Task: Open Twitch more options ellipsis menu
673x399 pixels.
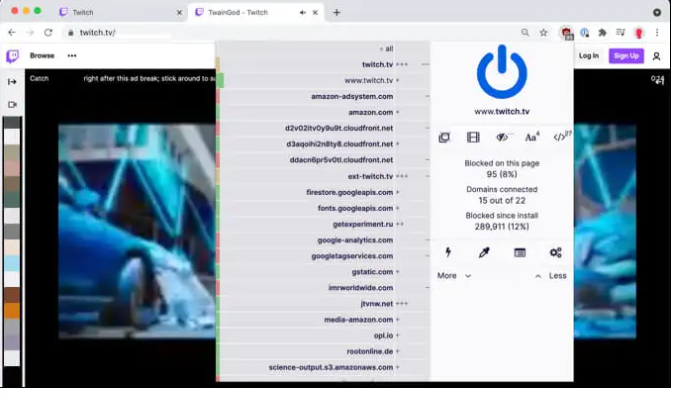Action: 72,55
